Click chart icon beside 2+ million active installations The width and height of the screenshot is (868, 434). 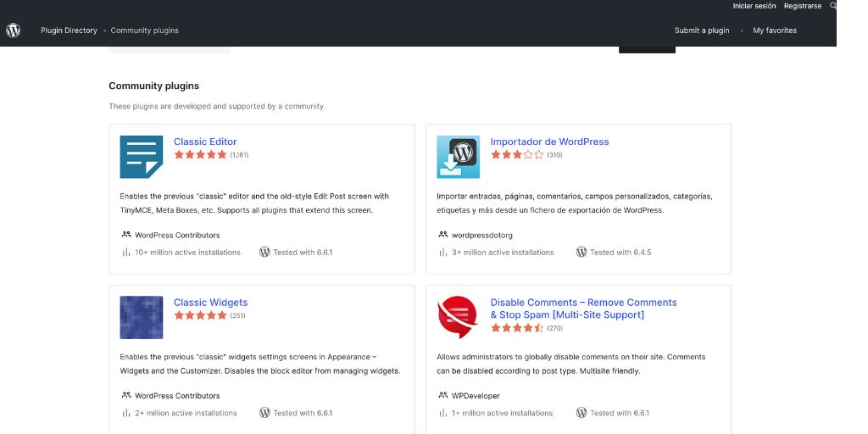(125, 413)
